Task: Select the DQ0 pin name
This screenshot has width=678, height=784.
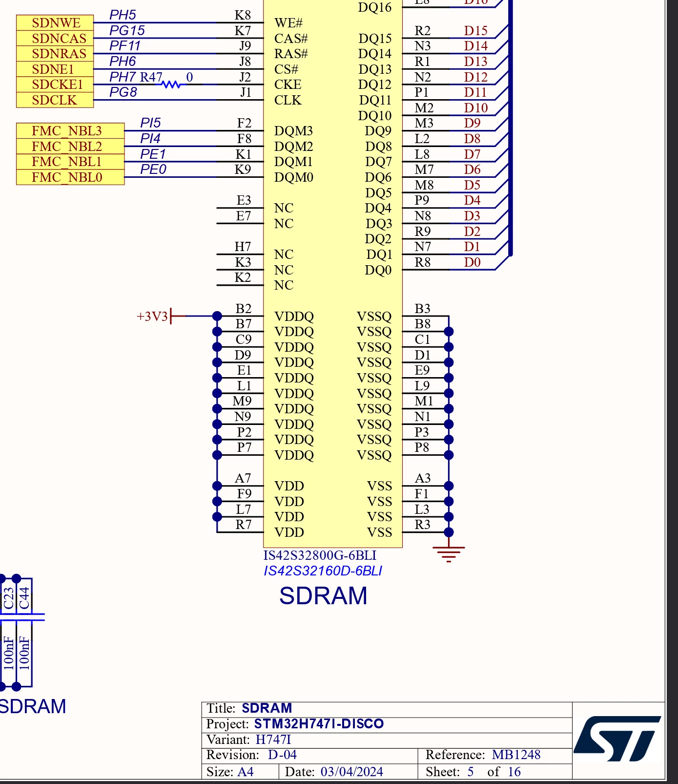Action: tap(378, 270)
